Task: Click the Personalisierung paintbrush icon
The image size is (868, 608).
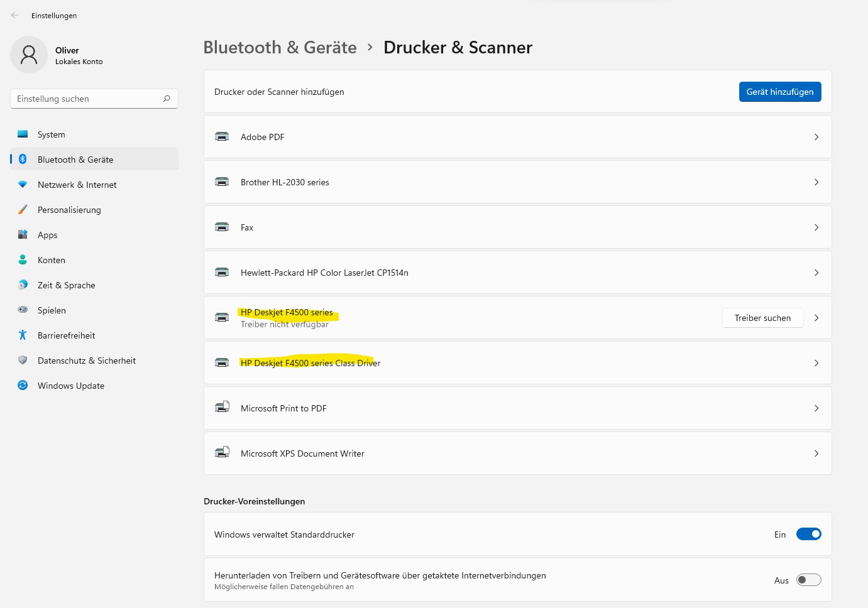Action: (23, 210)
